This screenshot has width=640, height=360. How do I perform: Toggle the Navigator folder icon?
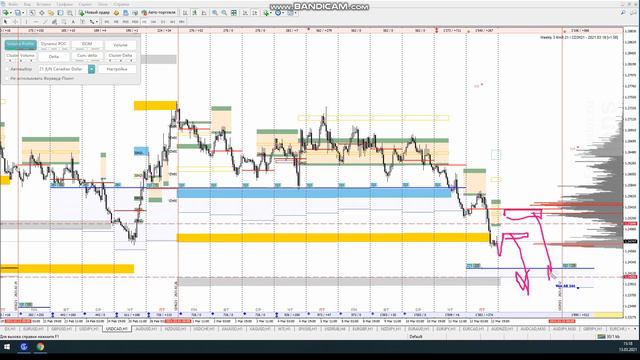click(x=51, y=13)
